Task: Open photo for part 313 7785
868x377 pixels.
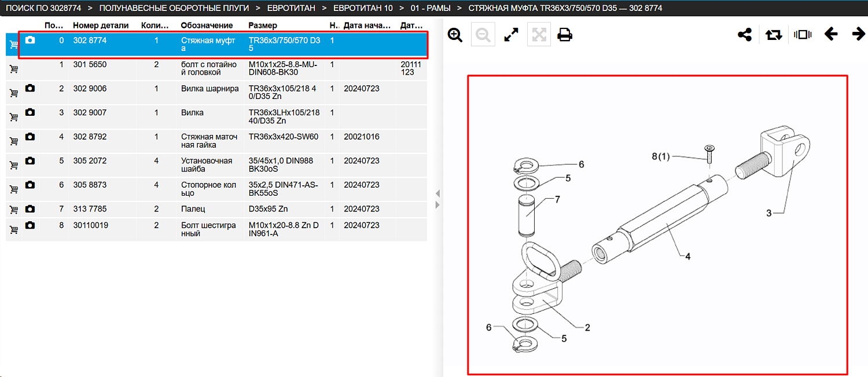Action: pos(30,208)
